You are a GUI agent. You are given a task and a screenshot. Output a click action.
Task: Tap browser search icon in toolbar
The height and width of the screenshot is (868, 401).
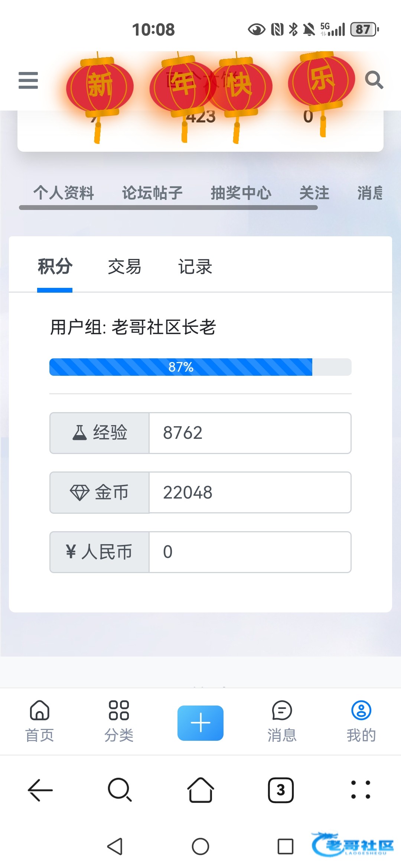(120, 790)
